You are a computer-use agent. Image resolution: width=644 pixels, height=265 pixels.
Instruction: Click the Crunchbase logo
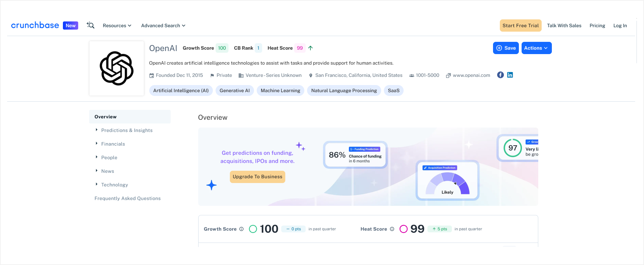click(35, 26)
